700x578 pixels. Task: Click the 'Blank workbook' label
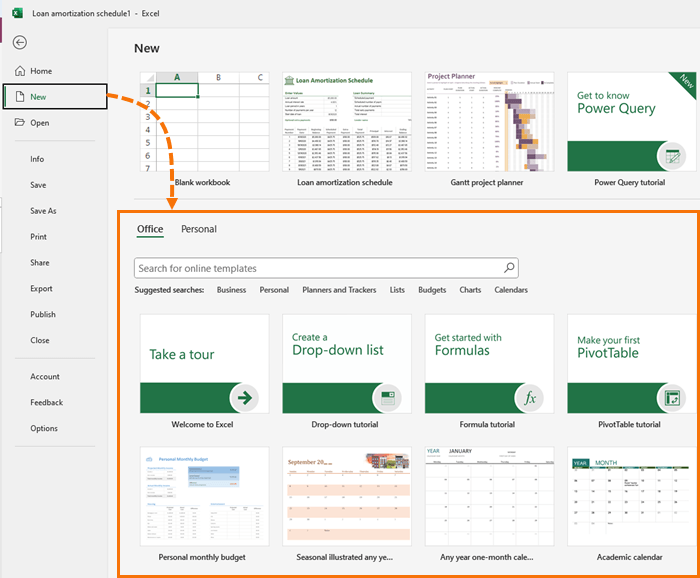(202, 182)
